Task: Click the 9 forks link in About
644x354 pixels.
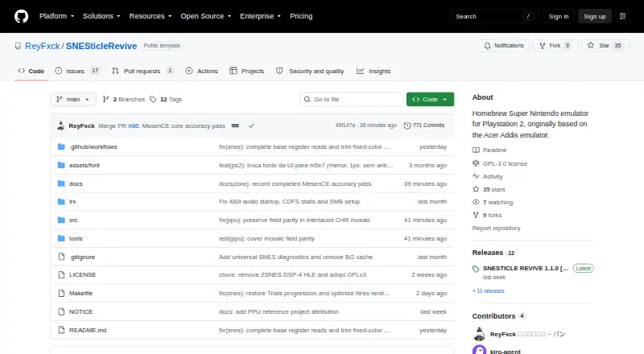Action: pyautogui.click(x=493, y=215)
